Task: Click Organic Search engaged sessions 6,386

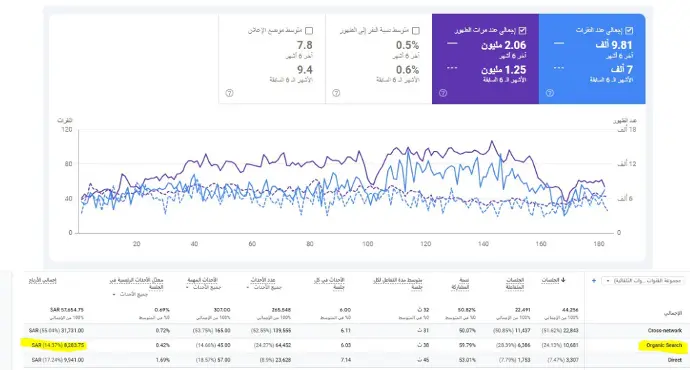Action: 523,345
